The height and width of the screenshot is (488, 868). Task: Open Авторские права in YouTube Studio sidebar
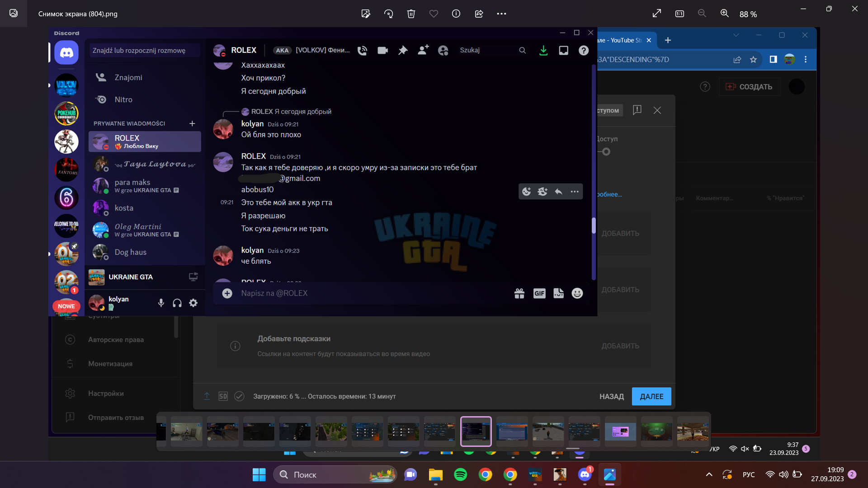click(116, 340)
